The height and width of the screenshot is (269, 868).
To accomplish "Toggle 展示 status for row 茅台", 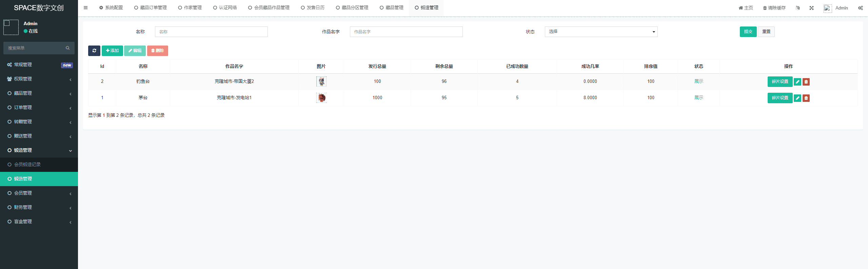I will coord(698,98).
